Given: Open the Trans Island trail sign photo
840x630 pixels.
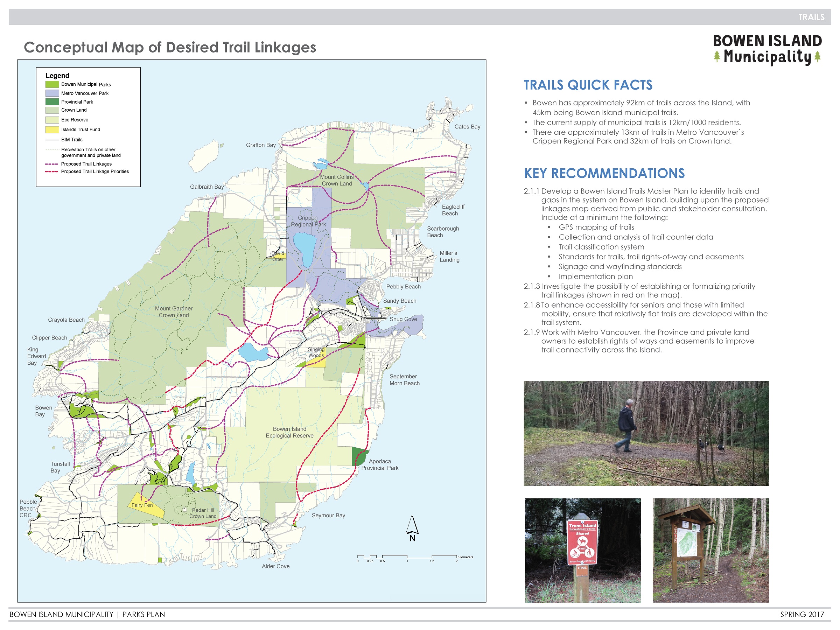Looking at the screenshot, I should (582, 550).
